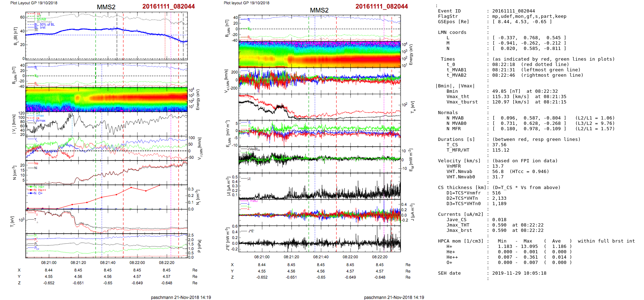Screen dimensions: 644x300
Task: Select the T_CS duration value 37.56
Action: (x=499, y=145)
